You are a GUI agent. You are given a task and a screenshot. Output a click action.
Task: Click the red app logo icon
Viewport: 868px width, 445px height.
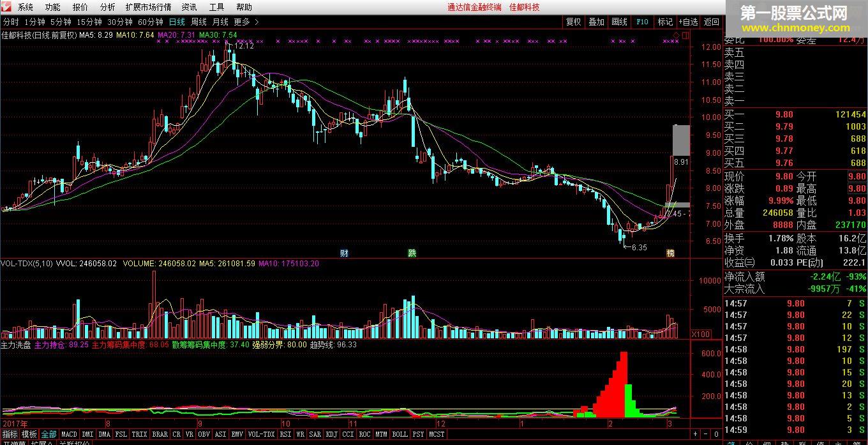[x=7, y=7]
